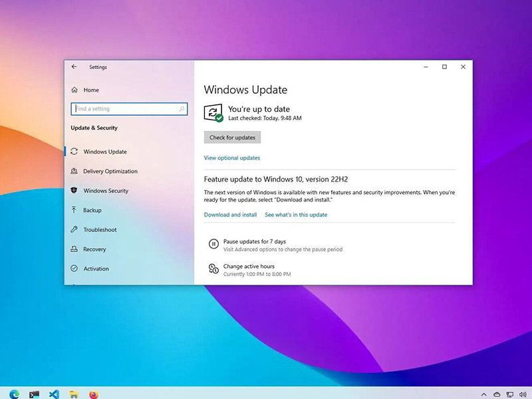Click "Feature update to Windows 10, version 22H2"
The image size is (532, 399).
tap(276, 180)
